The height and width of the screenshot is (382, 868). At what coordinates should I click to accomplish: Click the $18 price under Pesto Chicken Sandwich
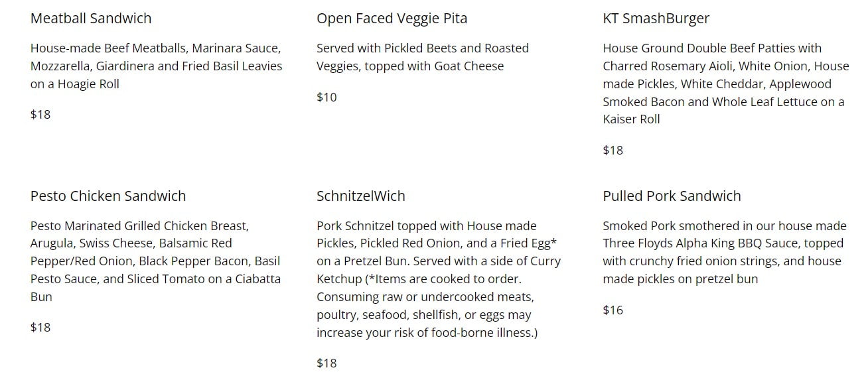40,328
